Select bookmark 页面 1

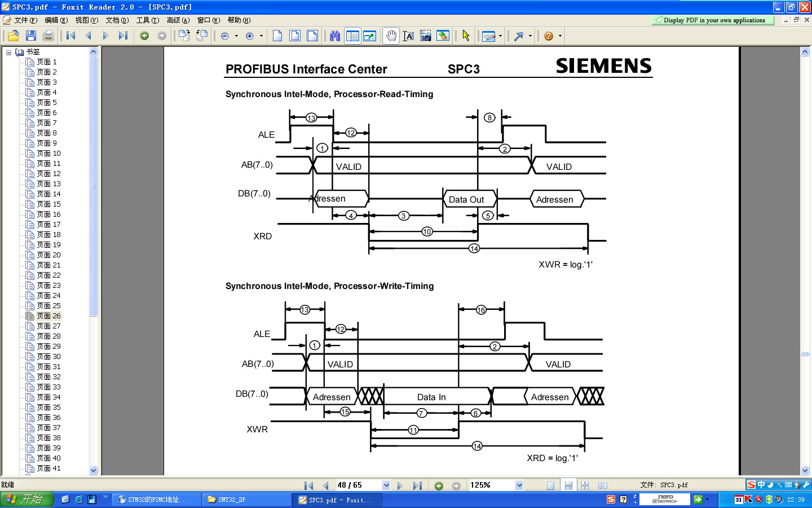tap(47, 62)
